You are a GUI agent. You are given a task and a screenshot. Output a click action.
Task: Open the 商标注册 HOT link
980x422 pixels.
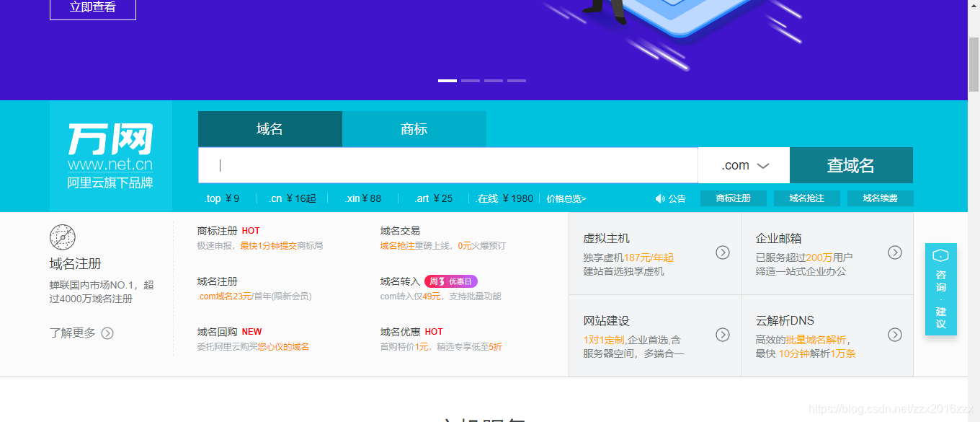click(x=228, y=231)
